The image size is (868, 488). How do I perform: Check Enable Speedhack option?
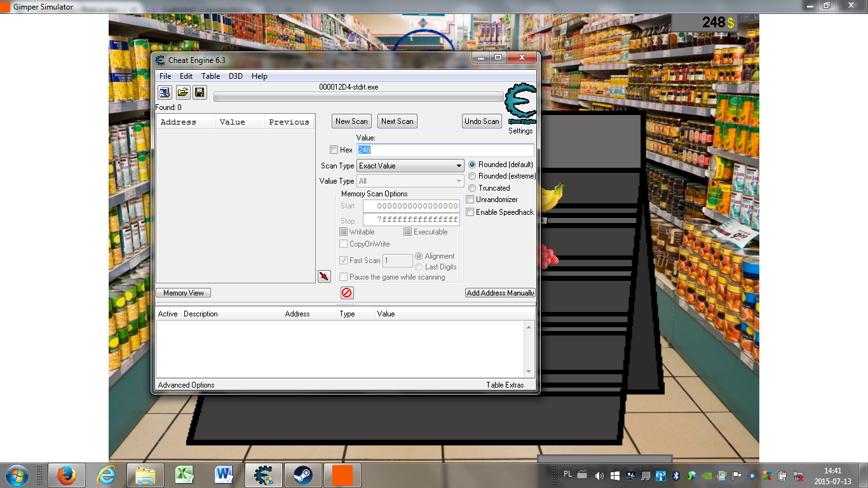[x=470, y=212]
